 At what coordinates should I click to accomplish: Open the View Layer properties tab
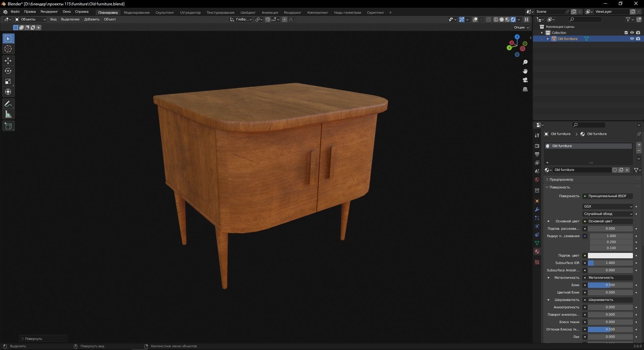coord(537,163)
